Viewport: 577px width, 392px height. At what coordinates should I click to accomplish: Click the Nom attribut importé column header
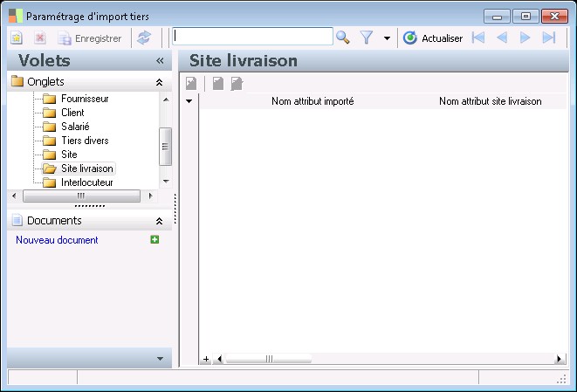[x=313, y=101]
